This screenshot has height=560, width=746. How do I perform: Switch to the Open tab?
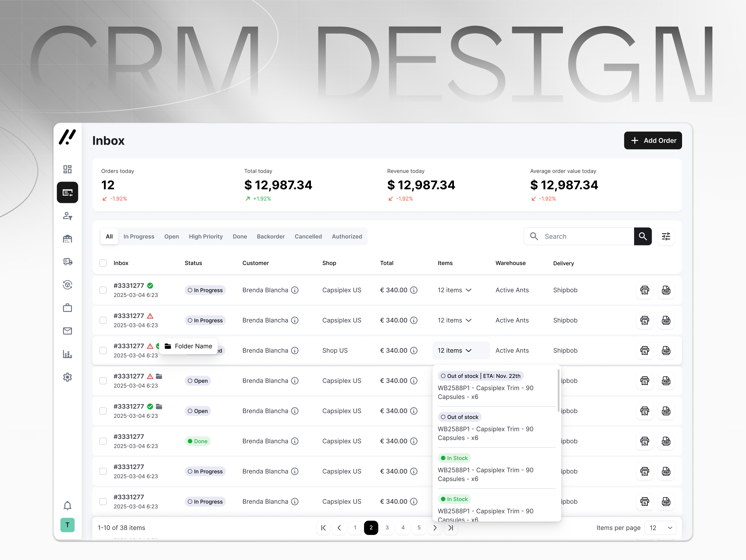[x=172, y=237]
